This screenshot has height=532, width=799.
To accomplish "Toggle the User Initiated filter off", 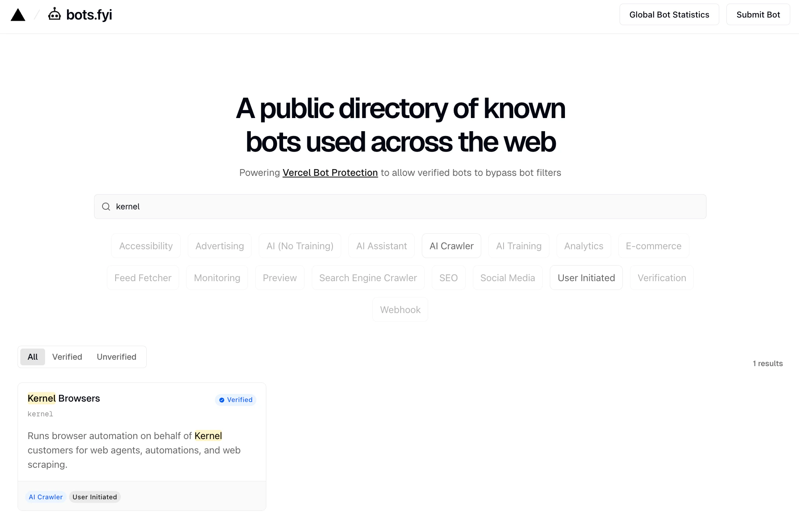I will pos(586,278).
